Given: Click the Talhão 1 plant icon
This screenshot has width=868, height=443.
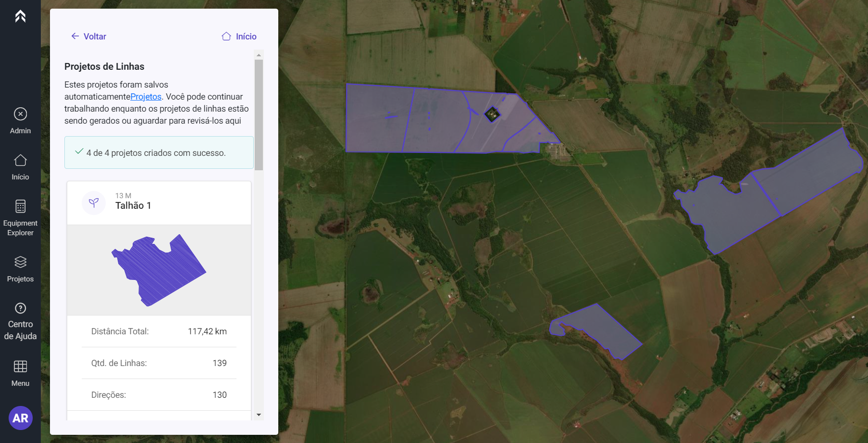Looking at the screenshot, I should pyautogui.click(x=94, y=203).
